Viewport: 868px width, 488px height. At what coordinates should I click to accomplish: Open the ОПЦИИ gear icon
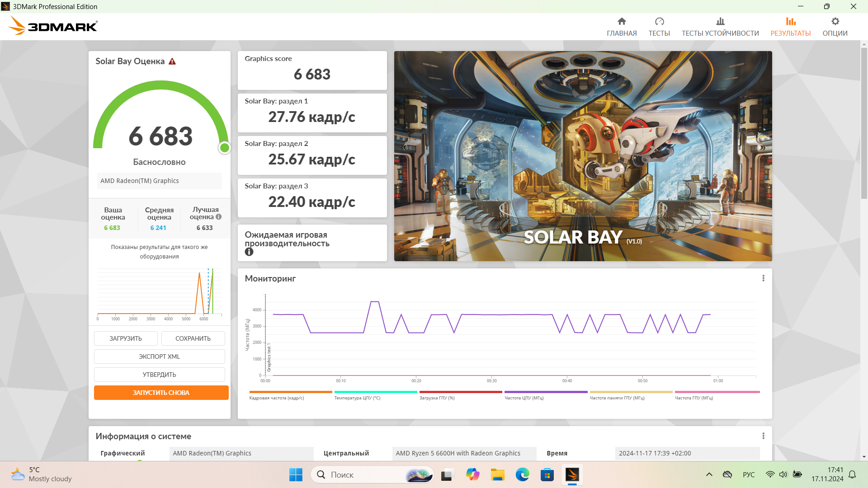(835, 22)
